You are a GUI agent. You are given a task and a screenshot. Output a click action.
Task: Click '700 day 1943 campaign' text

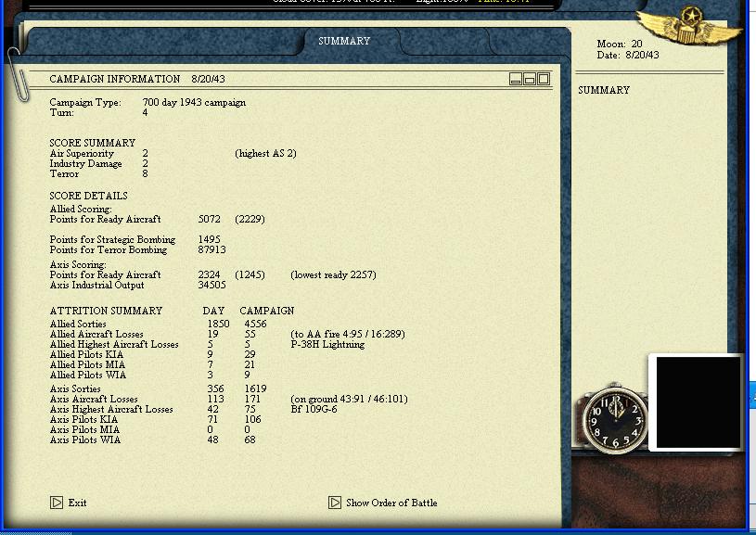[194, 103]
